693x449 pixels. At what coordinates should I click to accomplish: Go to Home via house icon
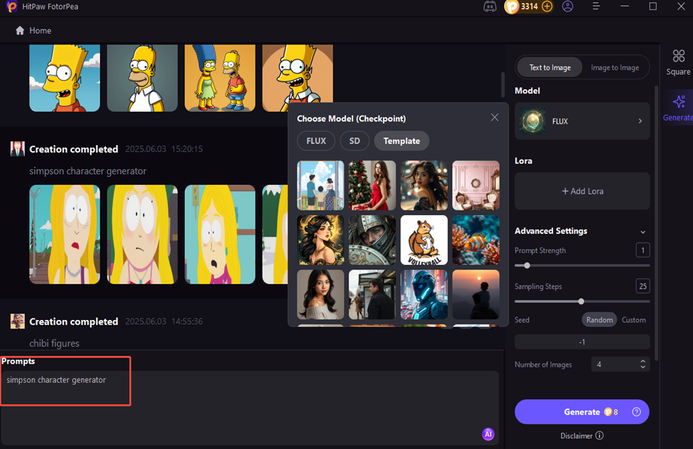pos(20,30)
